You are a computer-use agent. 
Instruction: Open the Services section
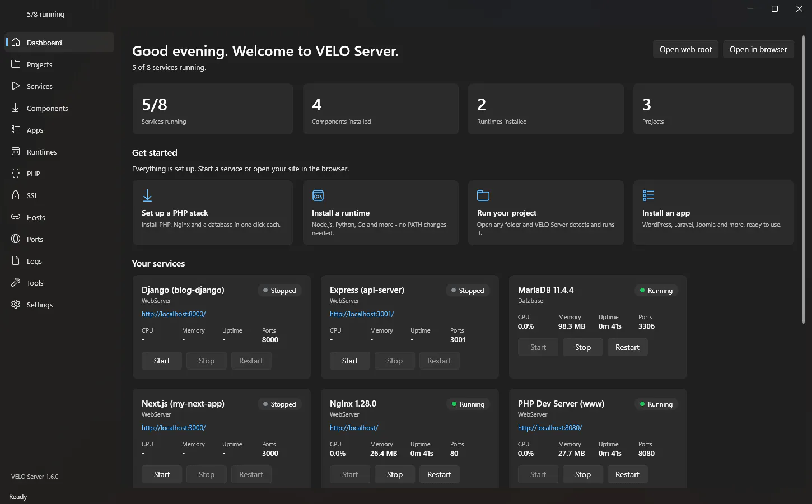(x=59, y=86)
